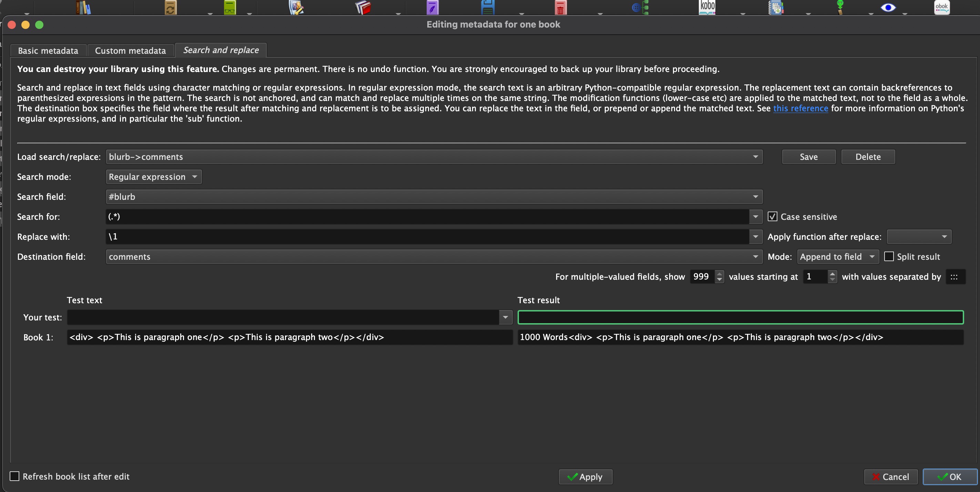Image resolution: width=980 pixels, height=492 pixels.
Task: Check Refresh book list after edit
Action: pos(14,476)
